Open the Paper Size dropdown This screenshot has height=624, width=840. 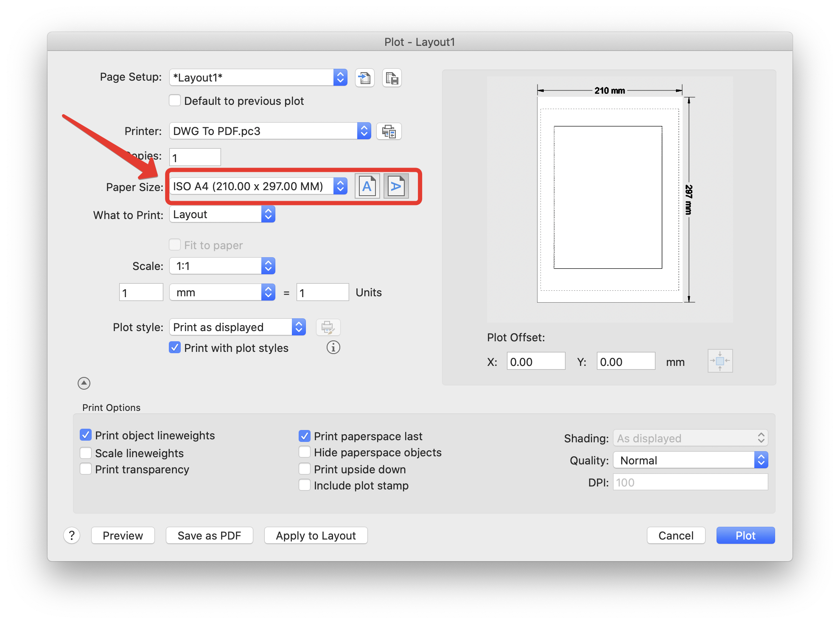pos(258,186)
